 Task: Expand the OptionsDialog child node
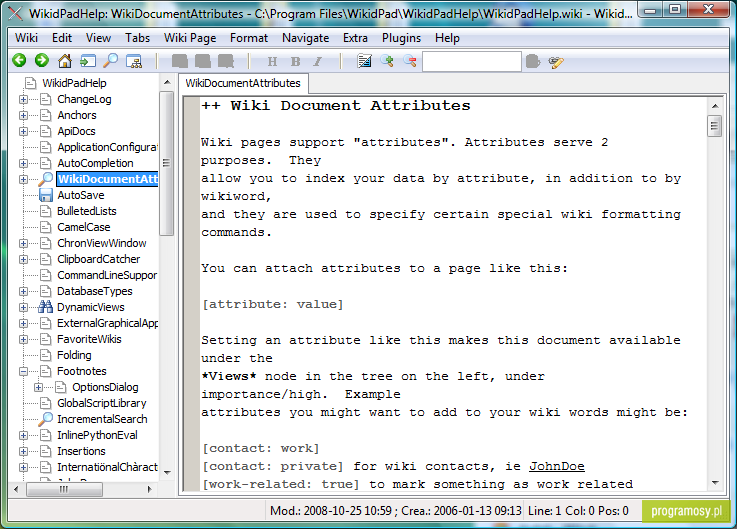coord(38,387)
